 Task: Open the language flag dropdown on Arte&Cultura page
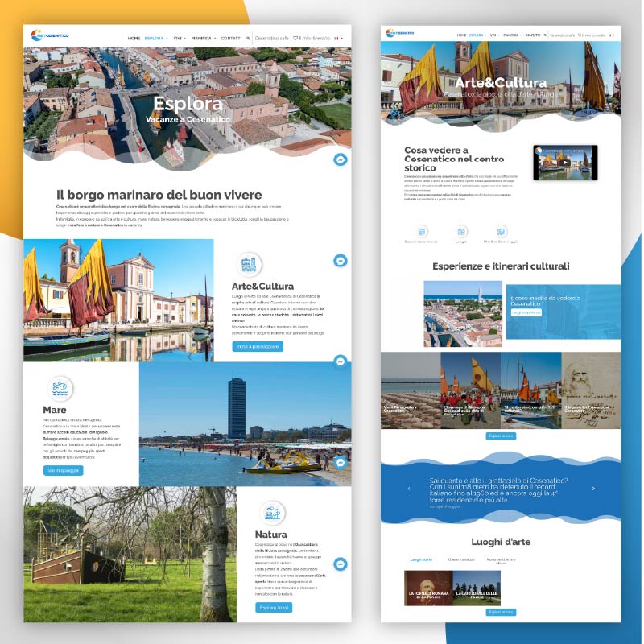pos(611,35)
